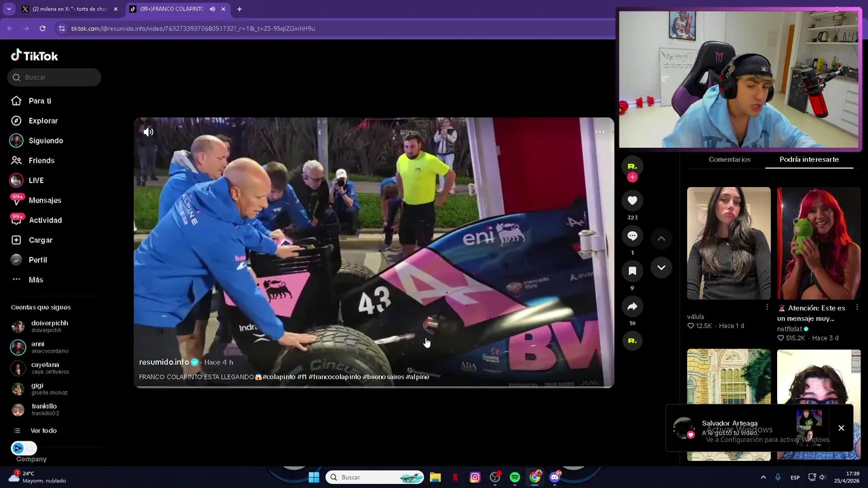Image resolution: width=868 pixels, height=488 pixels.
Task: Click the site info icon in address bar
Action: coord(62,28)
